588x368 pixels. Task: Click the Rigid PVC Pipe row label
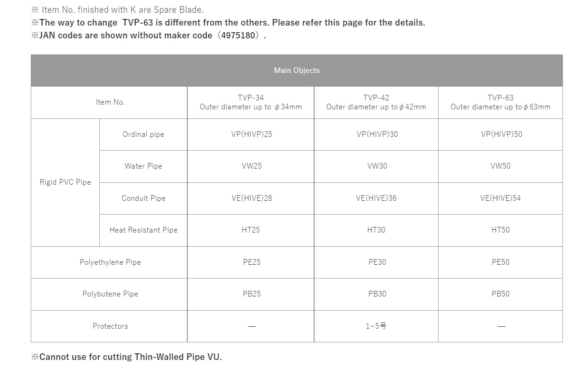click(65, 182)
